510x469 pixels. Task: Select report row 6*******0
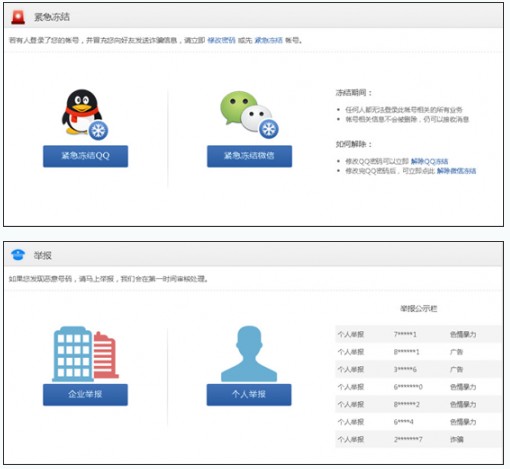pyautogui.click(x=419, y=387)
